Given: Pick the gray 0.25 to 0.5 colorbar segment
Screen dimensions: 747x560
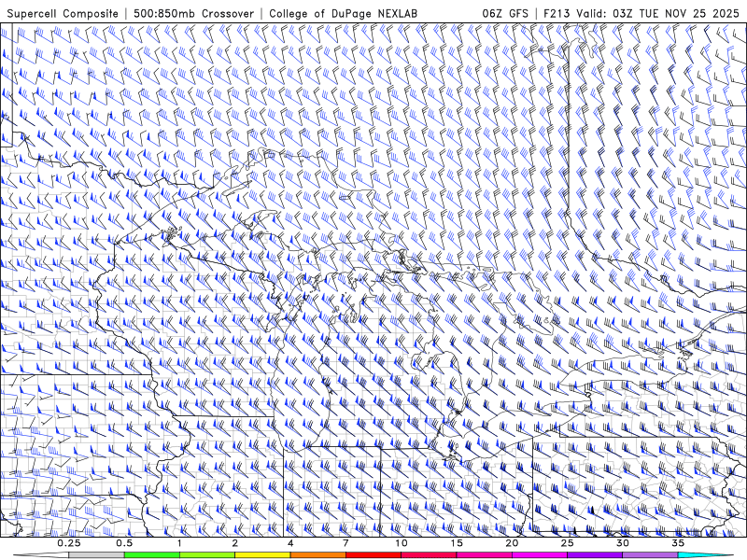Looking at the screenshot, I should (x=97, y=555).
